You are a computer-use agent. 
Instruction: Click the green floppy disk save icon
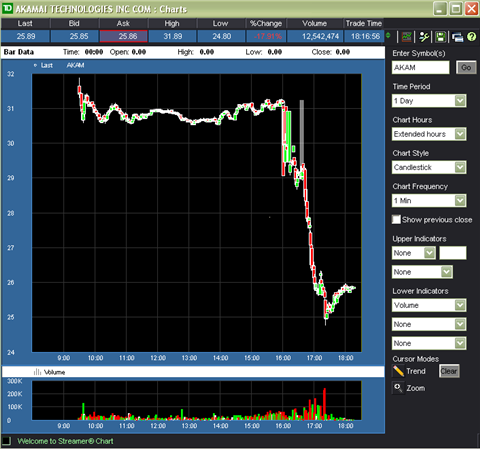coord(441,37)
